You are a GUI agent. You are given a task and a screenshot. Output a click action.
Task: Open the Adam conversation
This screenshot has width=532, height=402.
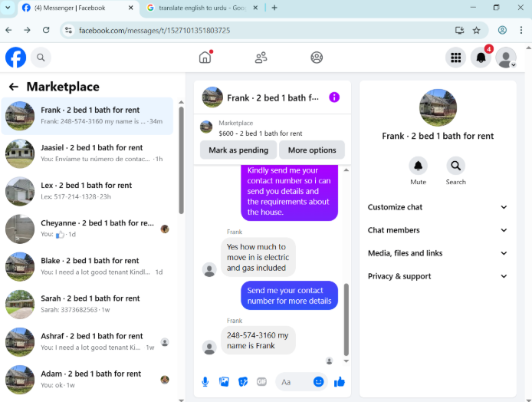(x=87, y=380)
